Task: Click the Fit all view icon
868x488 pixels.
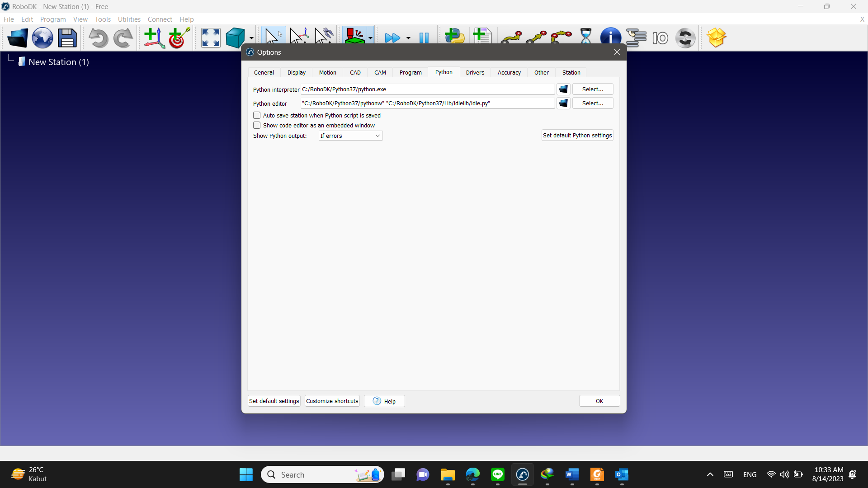Action: 211,38
